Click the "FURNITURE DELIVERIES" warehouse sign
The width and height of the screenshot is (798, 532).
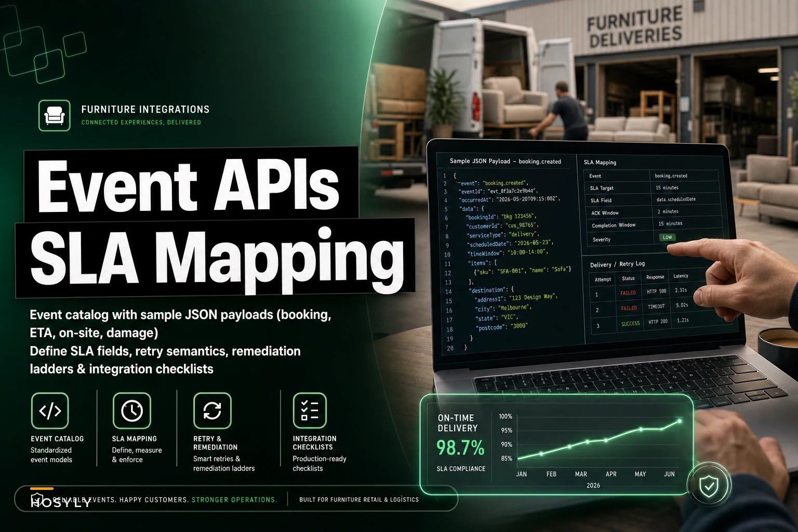tap(634, 27)
